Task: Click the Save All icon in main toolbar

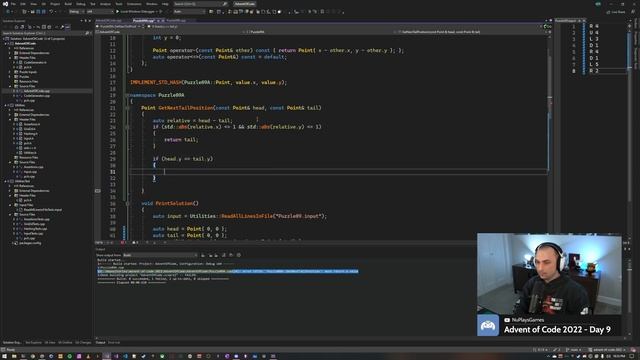Action: (x=43, y=12)
